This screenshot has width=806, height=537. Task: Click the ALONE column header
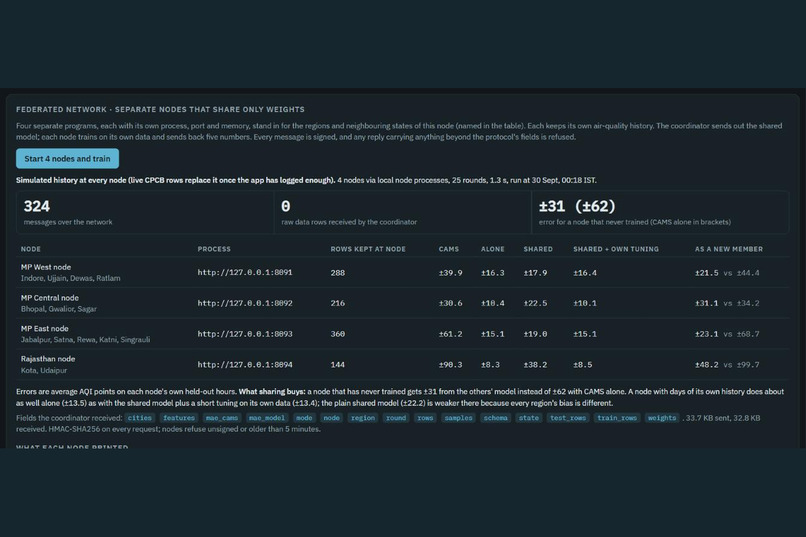click(x=492, y=249)
